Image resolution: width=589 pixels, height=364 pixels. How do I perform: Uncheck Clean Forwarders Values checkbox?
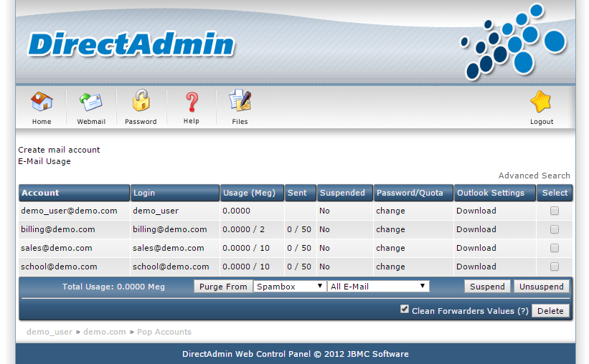coord(405,310)
